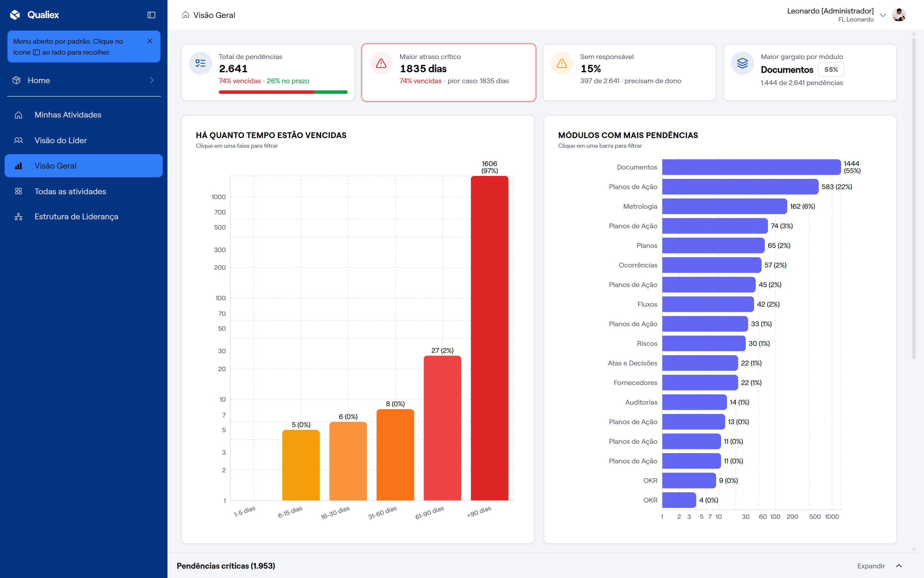The image size is (924, 578).
Task: Click the Minhas Atividades house icon
Action: [18, 115]
